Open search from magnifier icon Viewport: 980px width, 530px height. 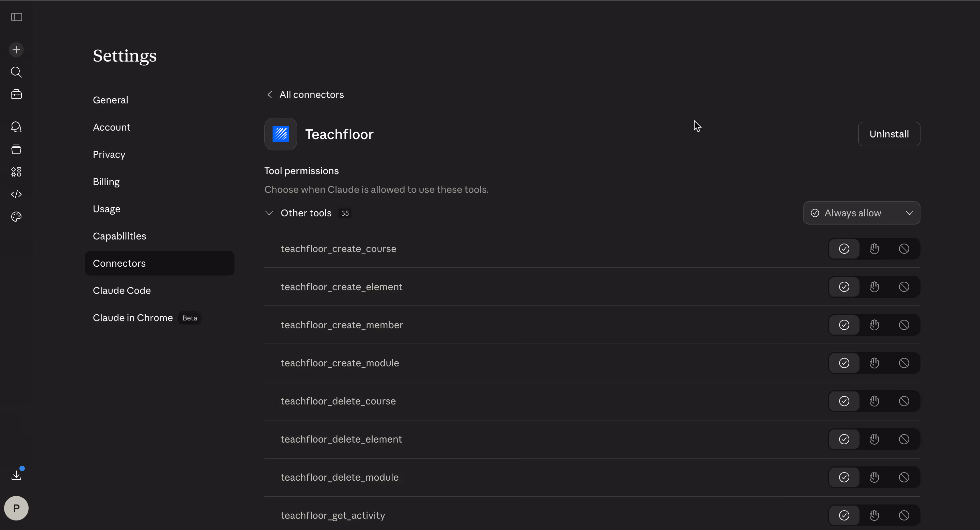(x=16, y=72)
